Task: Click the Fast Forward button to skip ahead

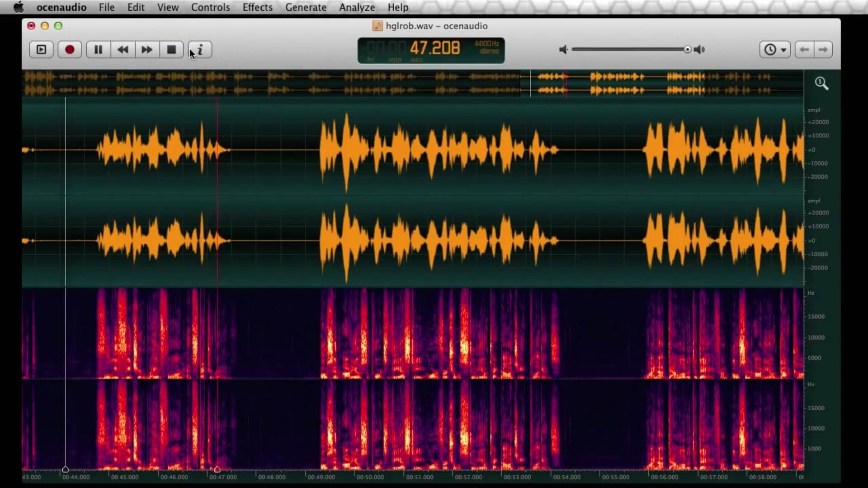Action: click(x=146, y=49)
